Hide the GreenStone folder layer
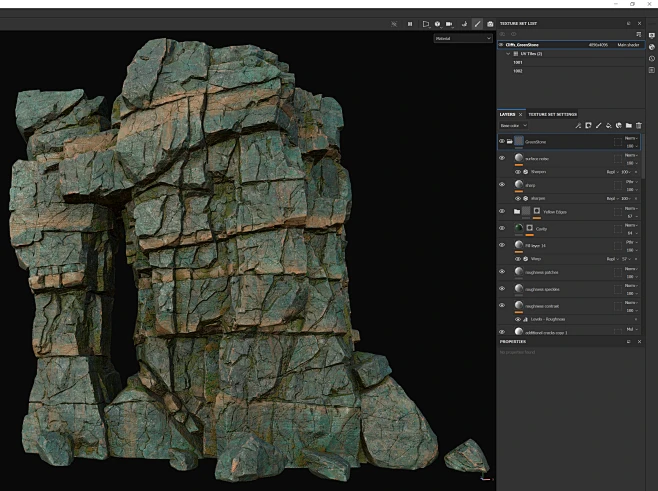This screenshot has width=658, height=491. pos(502,142)
